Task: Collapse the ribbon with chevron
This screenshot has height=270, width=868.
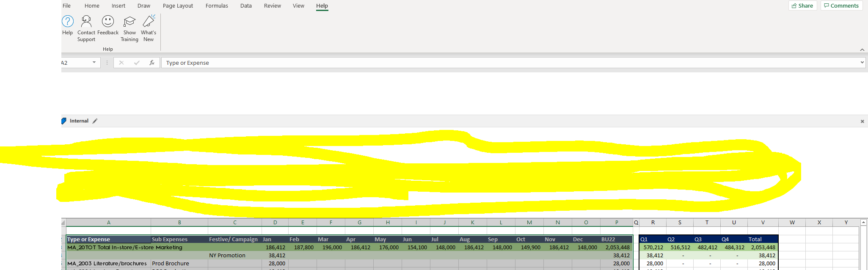Action: (862, 50)
